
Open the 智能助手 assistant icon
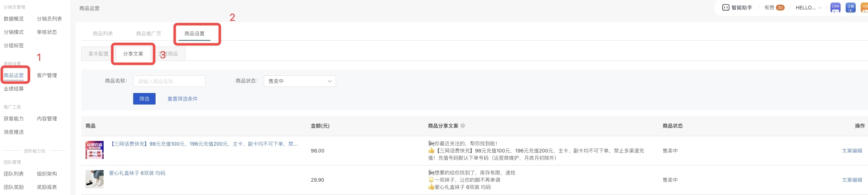725,8
